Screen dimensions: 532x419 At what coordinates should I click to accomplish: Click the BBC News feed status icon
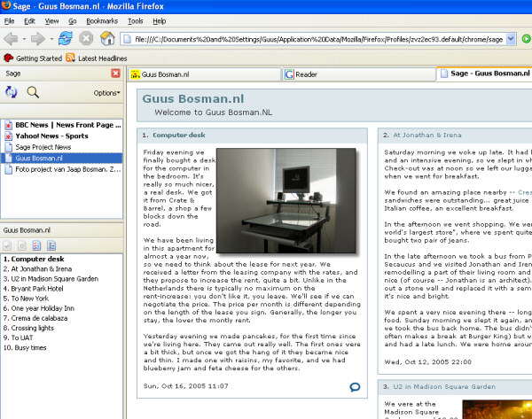coord(8,125)
